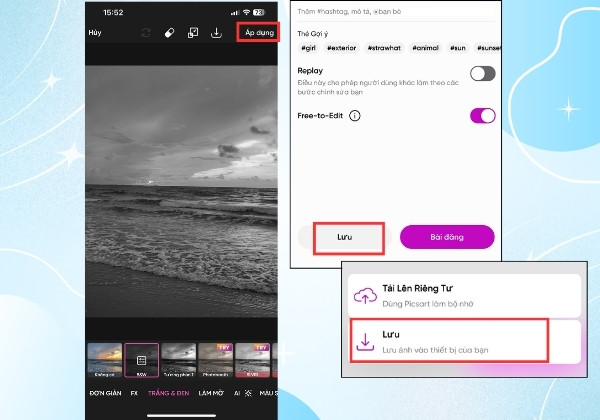Viewport: 600px width, 420px height.
Task: Tap the black-and-white beach photo preview
Action: click(181, 191)
